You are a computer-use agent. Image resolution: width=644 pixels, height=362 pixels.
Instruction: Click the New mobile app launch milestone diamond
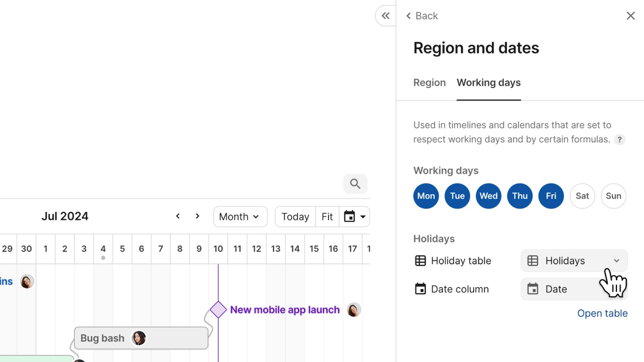pos(218,310)
